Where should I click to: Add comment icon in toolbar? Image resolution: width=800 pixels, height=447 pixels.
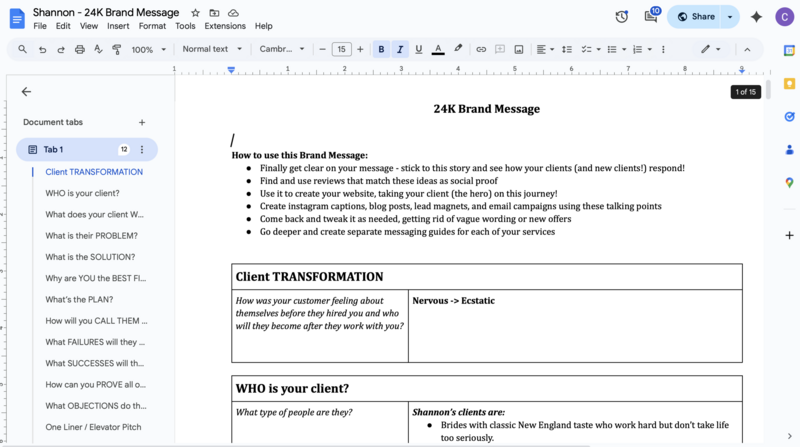coord(500,49)
